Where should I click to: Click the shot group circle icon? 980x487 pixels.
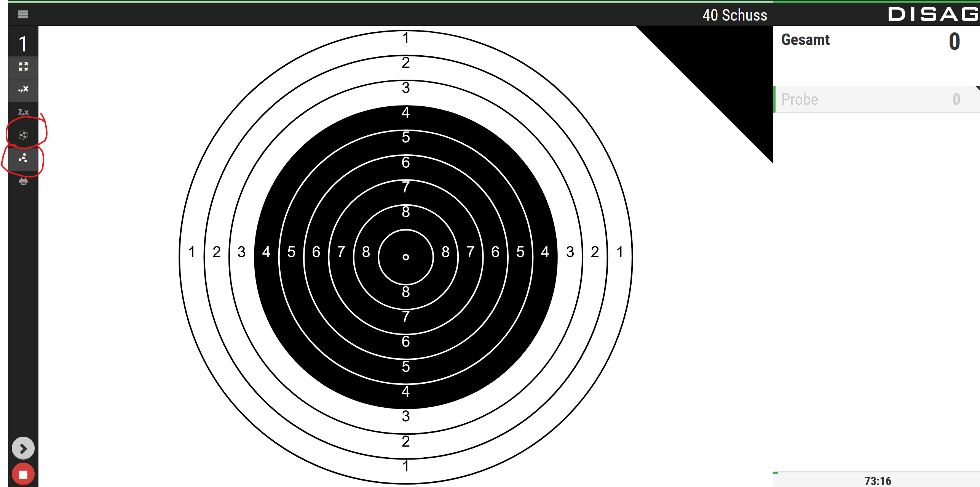(23, 135)
